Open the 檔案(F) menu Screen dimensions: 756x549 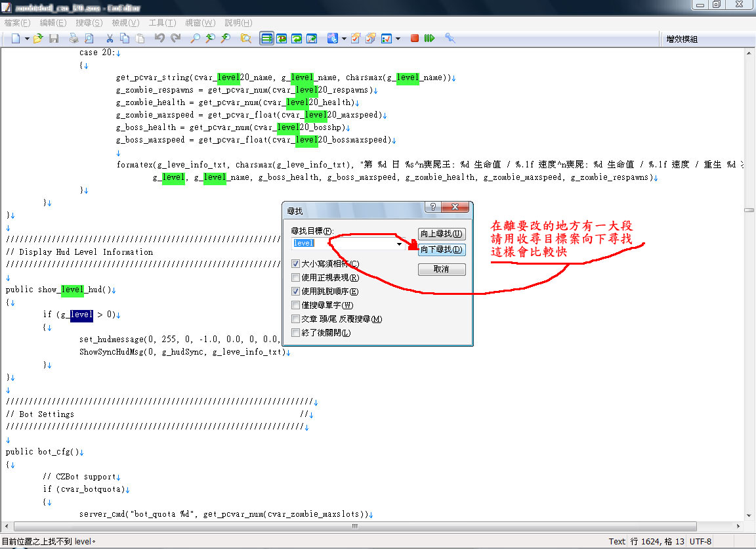(17, 23)
